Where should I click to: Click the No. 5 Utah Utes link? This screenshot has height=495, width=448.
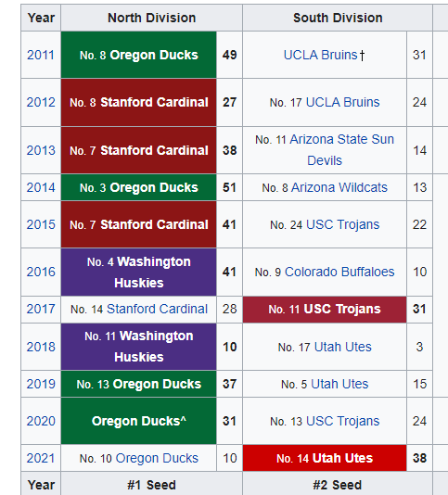tap(339, 384)
